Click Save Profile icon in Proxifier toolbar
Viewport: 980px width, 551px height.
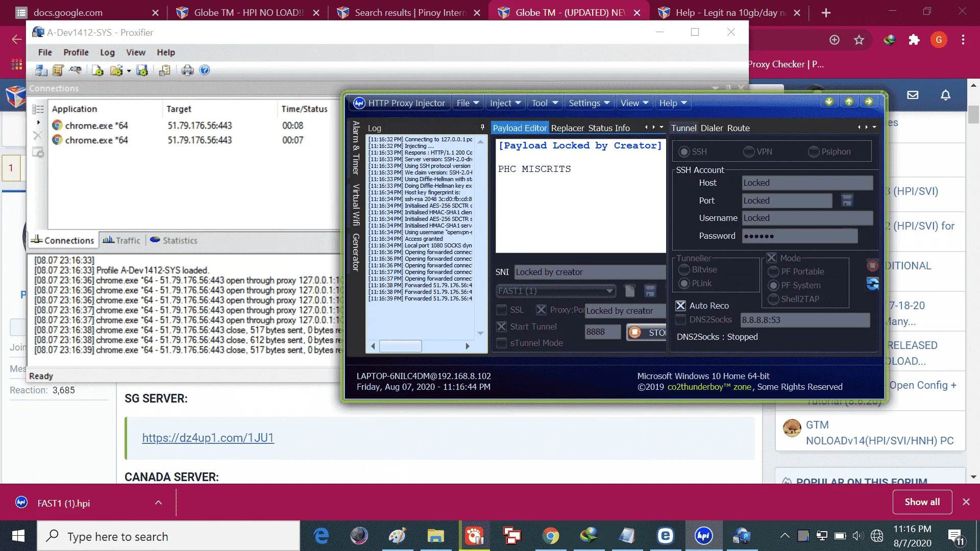point(142,70)
